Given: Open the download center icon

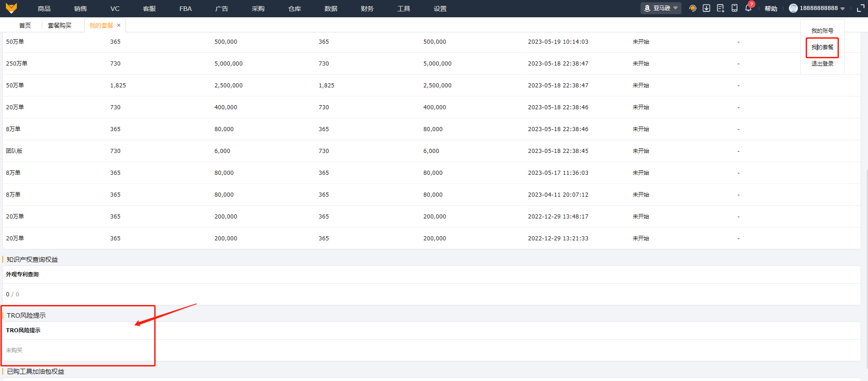Looking at the screenshot, I should pos(707,8).
